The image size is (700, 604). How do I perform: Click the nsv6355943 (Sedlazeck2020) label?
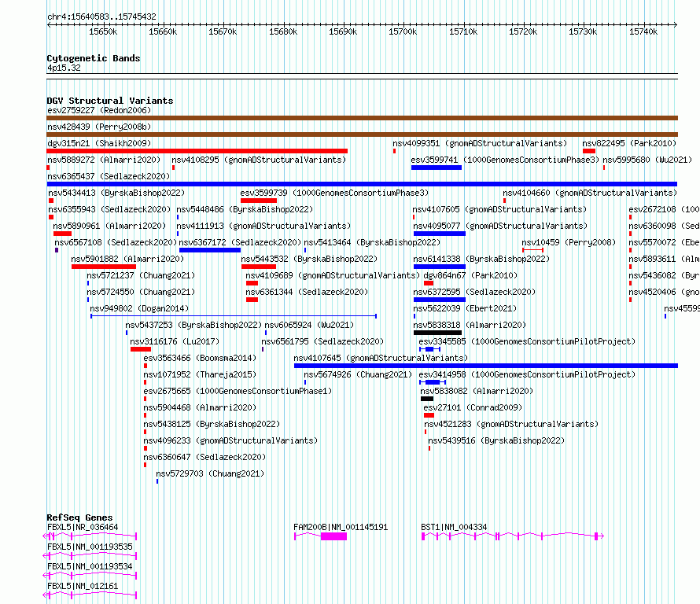[109, 209]
